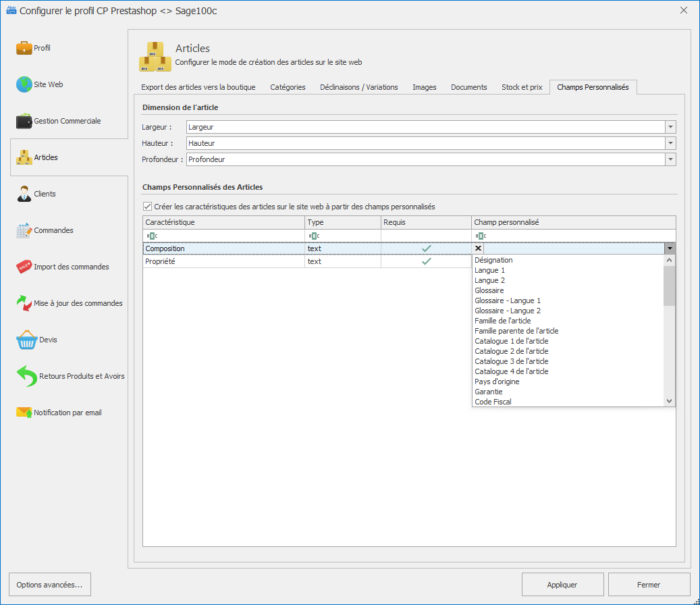Expand the Largeur dropdown arrow
The height and width of the screenshot is (605, 700).
(670, 127)
